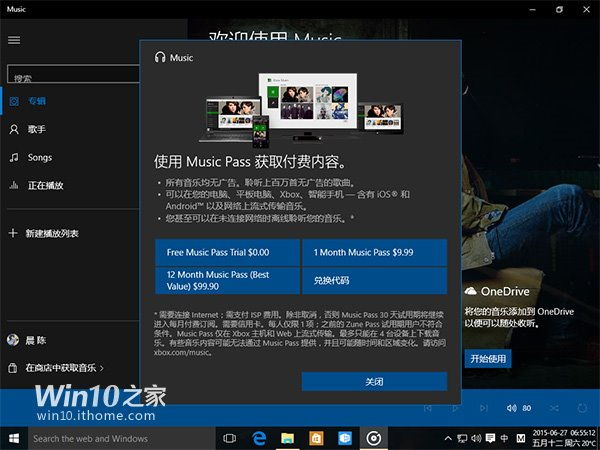Click the volume speaker icon showing 80
Image resolution: width=600 pixels, height=450 pixels.
[512, 408]
